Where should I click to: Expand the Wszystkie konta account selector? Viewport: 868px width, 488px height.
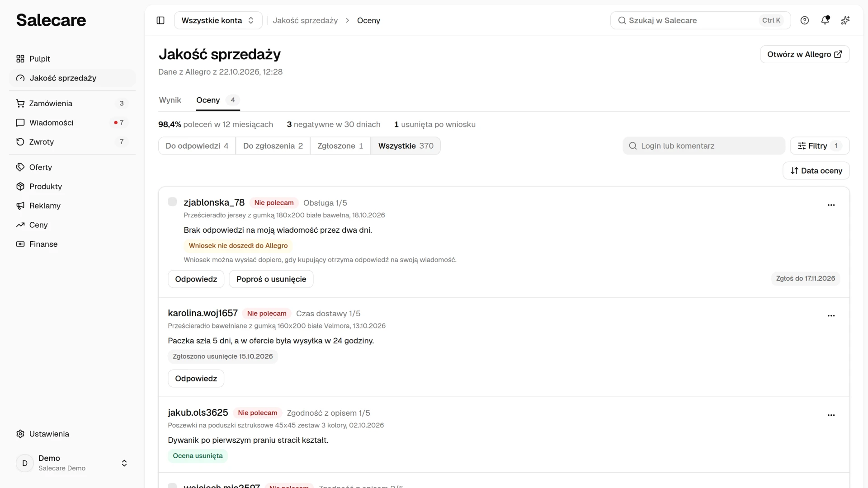point(218,20)
